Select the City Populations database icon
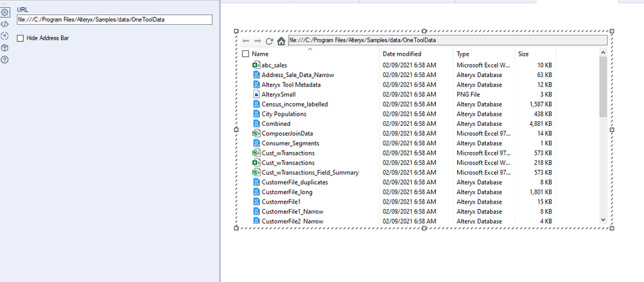644x282 pixels. tap(256, 114)
